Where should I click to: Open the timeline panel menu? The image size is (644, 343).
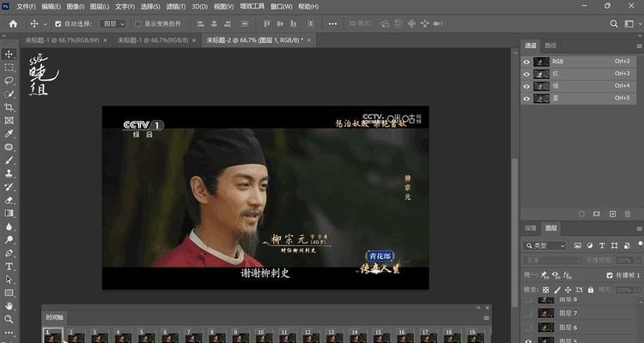tap(487, 317)
